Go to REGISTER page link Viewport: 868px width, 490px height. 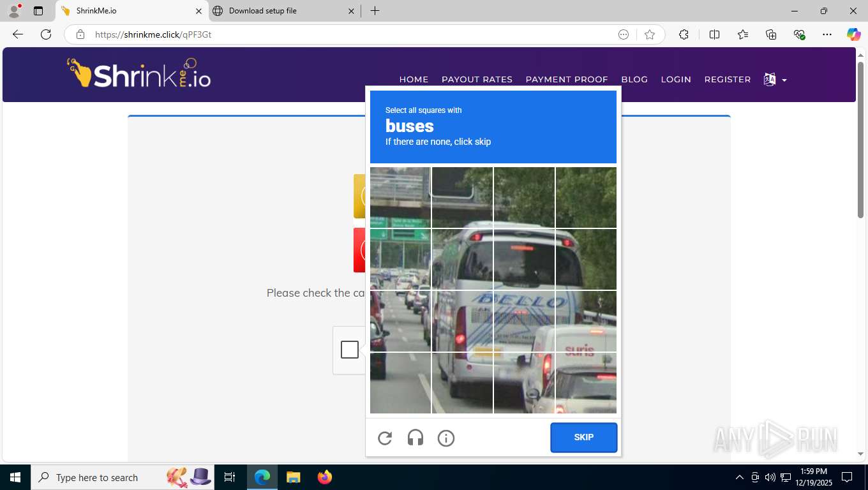coord(728,79)
